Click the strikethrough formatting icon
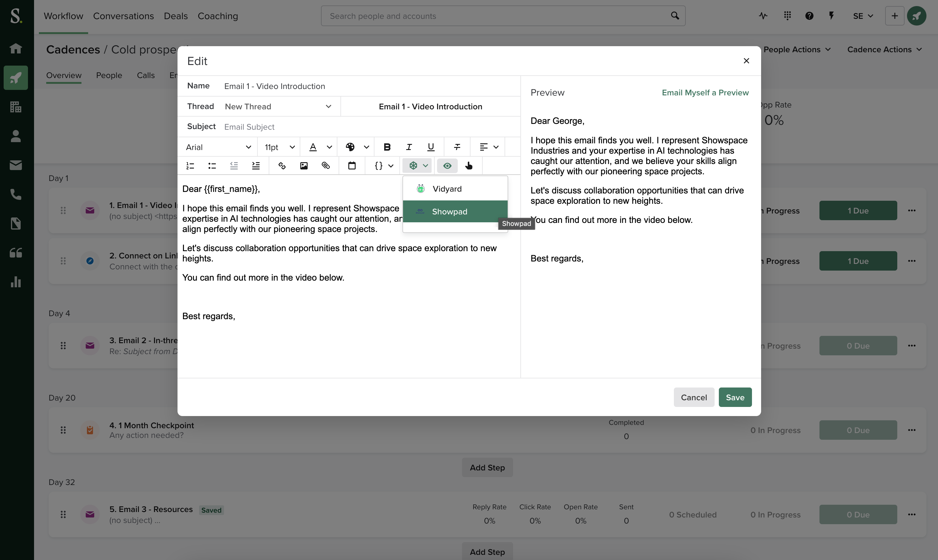Viewport: 938px width, 560px height. (457, 147)
